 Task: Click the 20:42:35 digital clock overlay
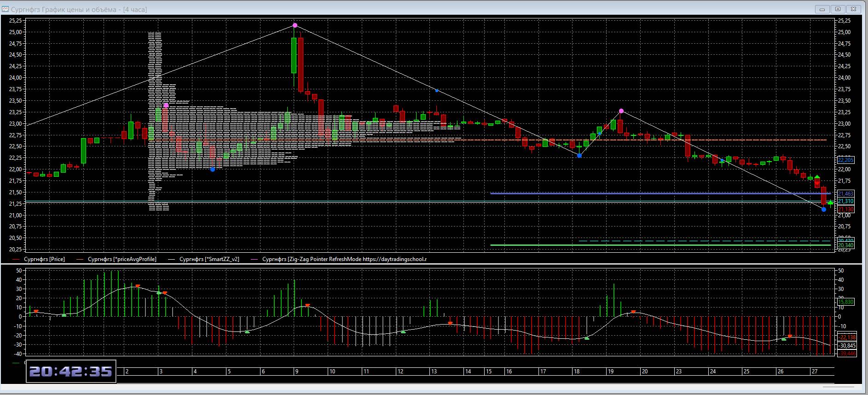[71, 372]
